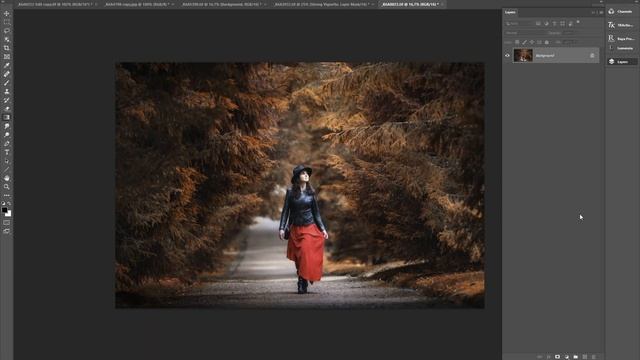The height and width of the screenshot is (360, 640).
Task: Toggle filter for type layers
Action: 554,24
